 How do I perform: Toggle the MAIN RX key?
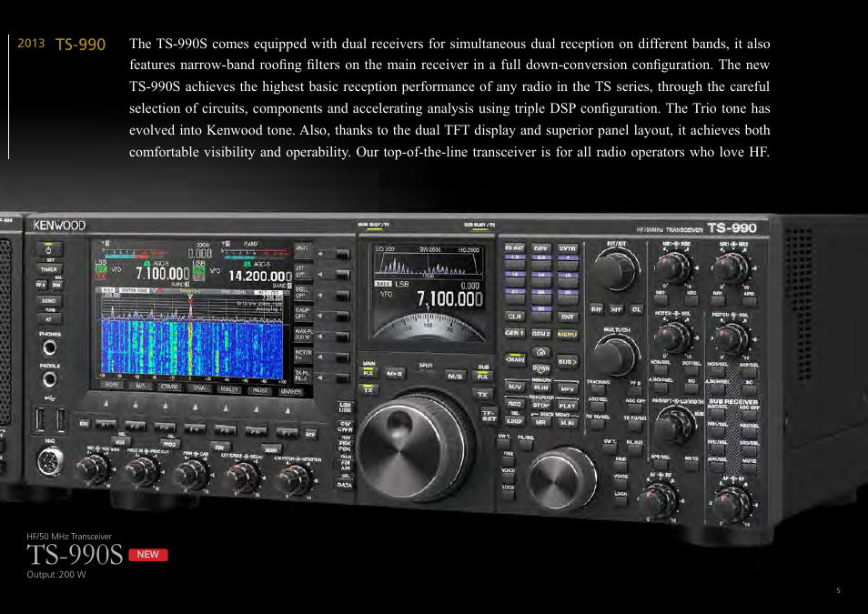pyautogui.click(x=368, y=373)
